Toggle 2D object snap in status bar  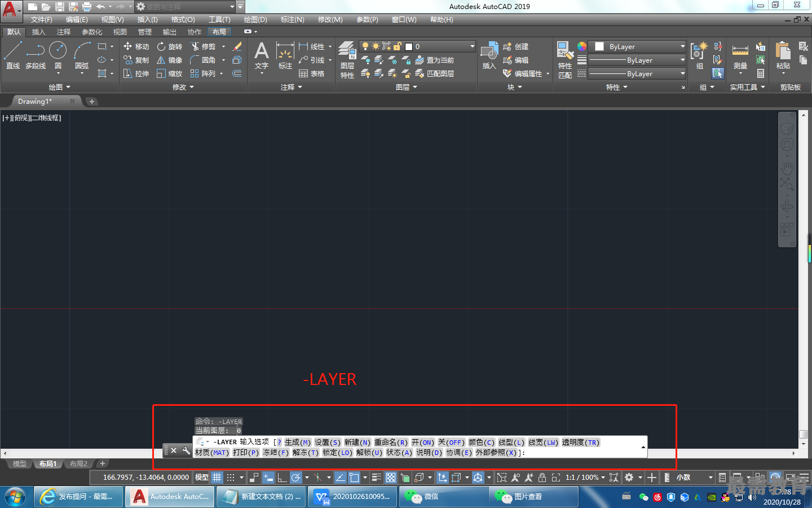coord(354,478)
